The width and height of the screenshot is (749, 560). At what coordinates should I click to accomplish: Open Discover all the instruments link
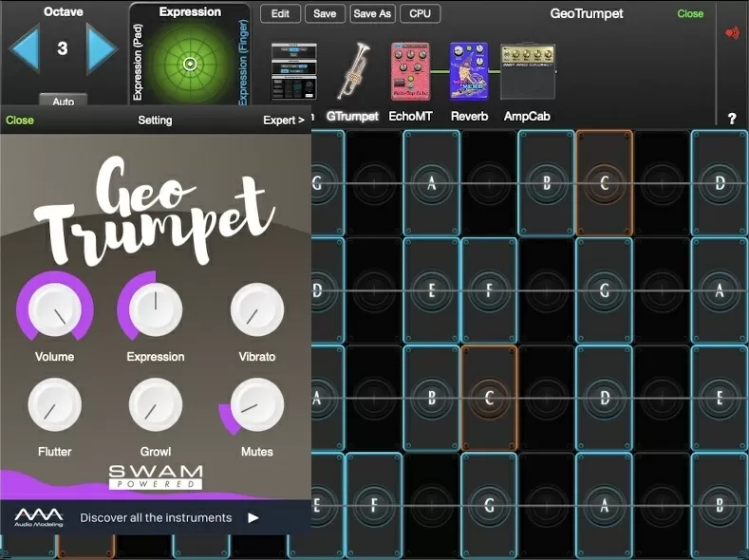point(156,517)
